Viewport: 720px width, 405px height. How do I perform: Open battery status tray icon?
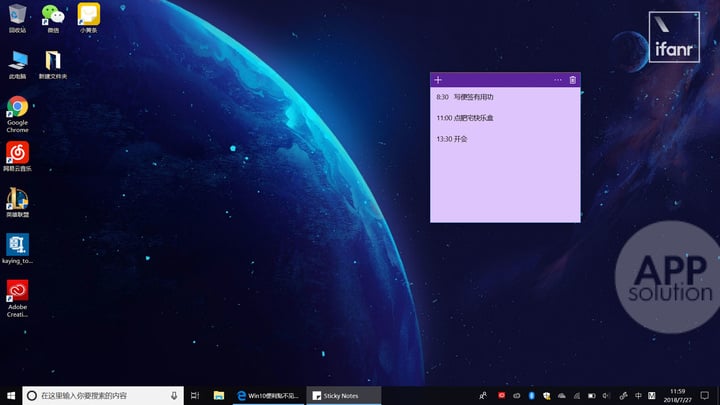(592, 395)
